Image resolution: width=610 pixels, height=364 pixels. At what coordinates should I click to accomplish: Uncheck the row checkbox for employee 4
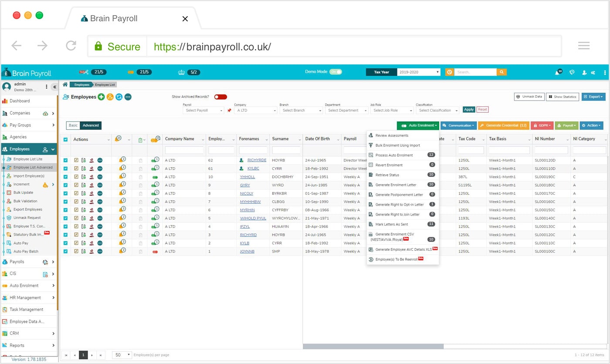point(66,226)
